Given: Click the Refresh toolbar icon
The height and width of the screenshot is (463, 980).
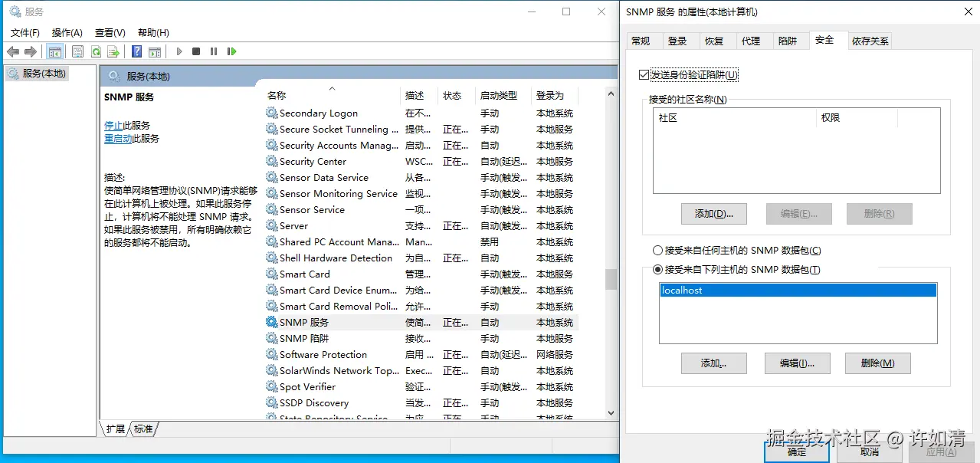Looking at the screenshot, I should (96, 51).
